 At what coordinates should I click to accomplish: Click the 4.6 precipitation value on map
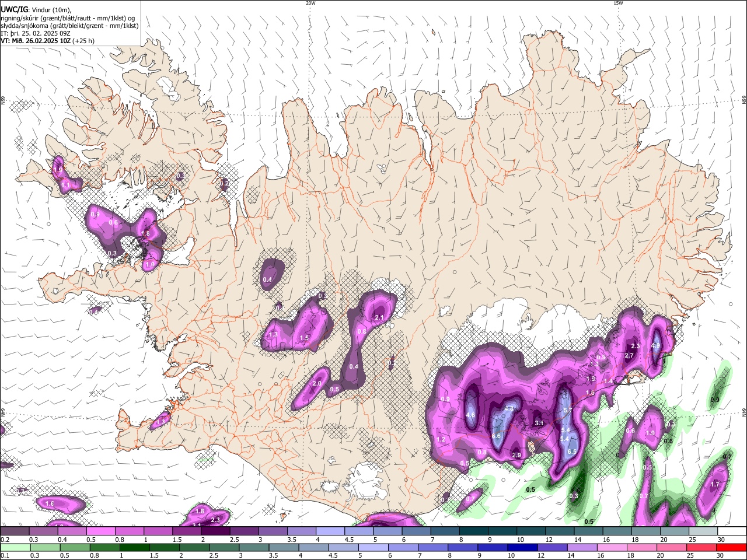tap(470, 415)
